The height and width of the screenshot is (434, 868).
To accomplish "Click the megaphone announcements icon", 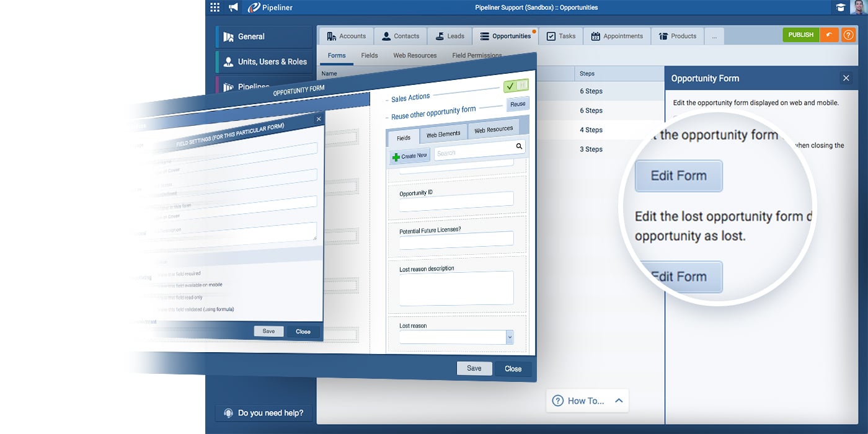I will pyautogui.click(x=233, y=7).
